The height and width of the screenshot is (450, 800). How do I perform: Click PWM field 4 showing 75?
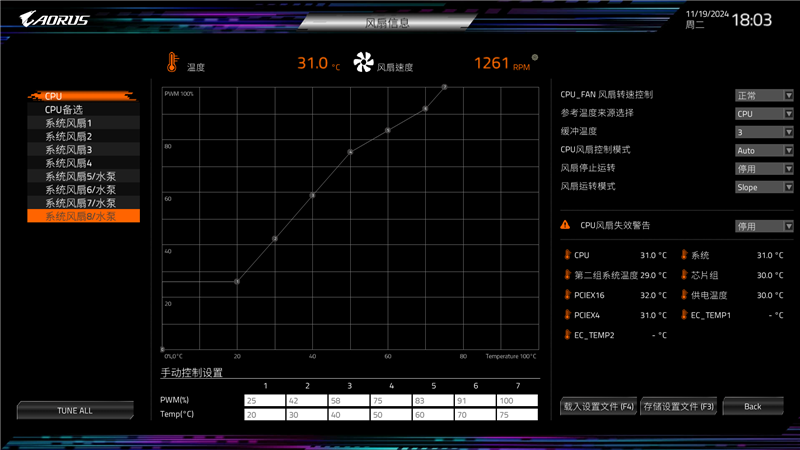pos(391,401)
